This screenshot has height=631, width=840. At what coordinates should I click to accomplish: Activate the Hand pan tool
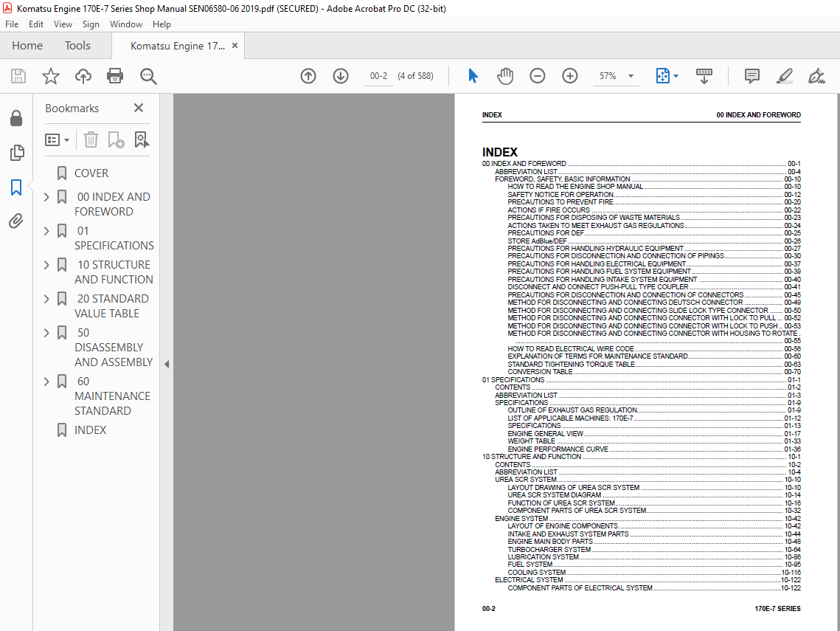click(504, 76)
